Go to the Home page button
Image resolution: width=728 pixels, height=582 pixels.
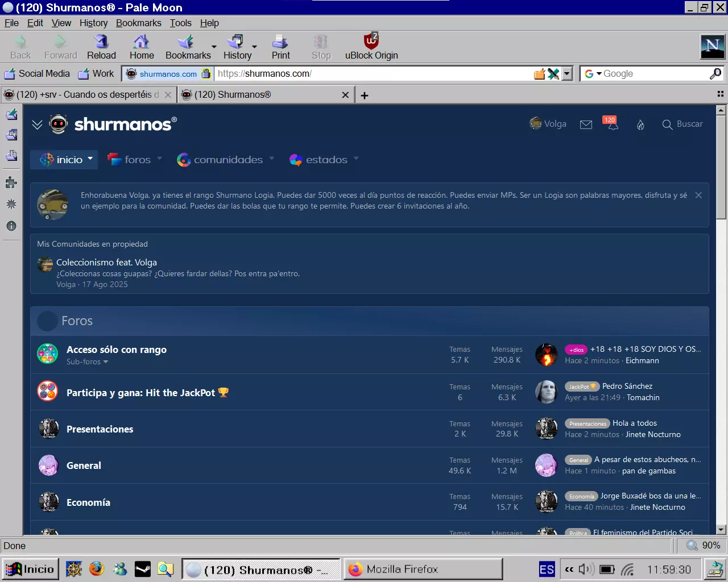click(142, 47)
